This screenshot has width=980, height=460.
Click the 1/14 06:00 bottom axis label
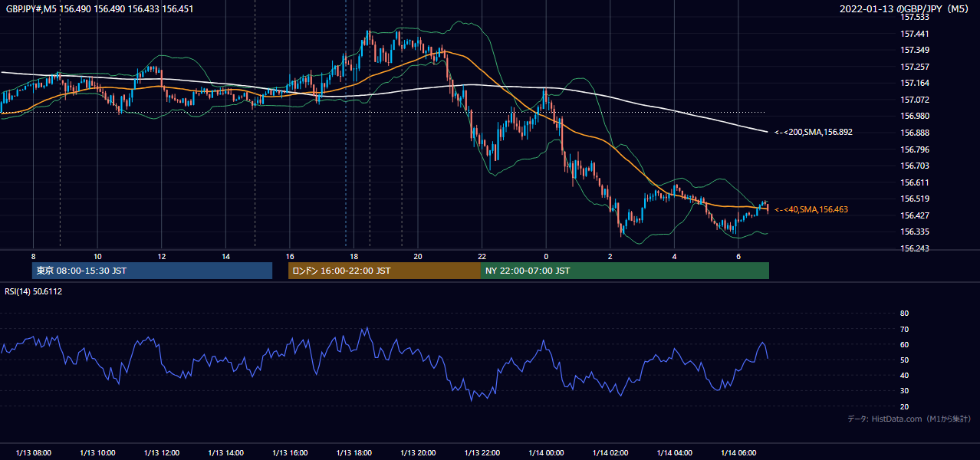pyautogui.click(x=738, y=453)
